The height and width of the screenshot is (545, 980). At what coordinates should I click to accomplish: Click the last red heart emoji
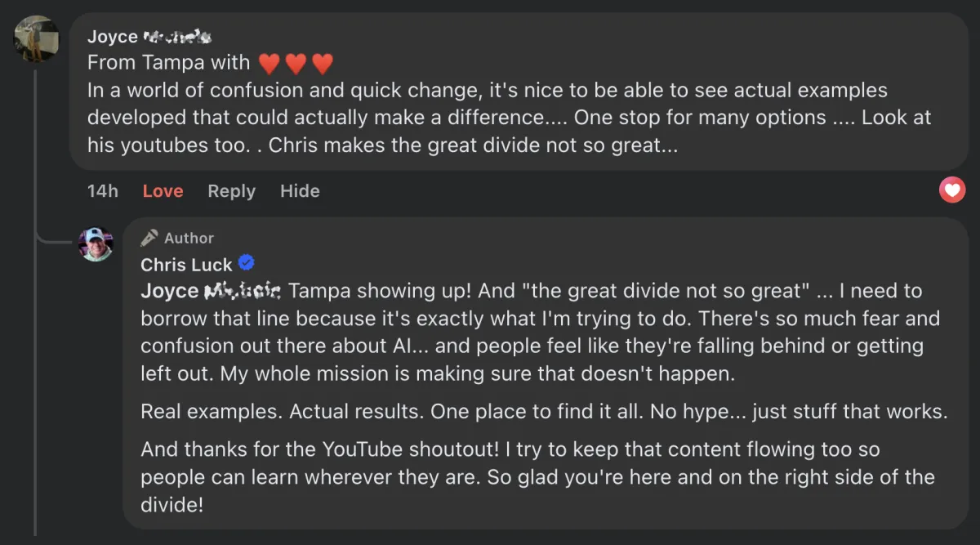point(323,63)
